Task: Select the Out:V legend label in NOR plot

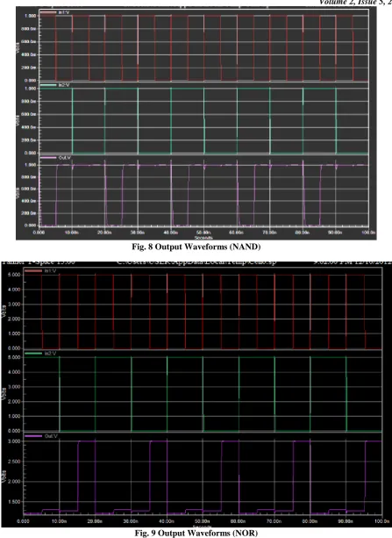Action: tap(51, 436)
